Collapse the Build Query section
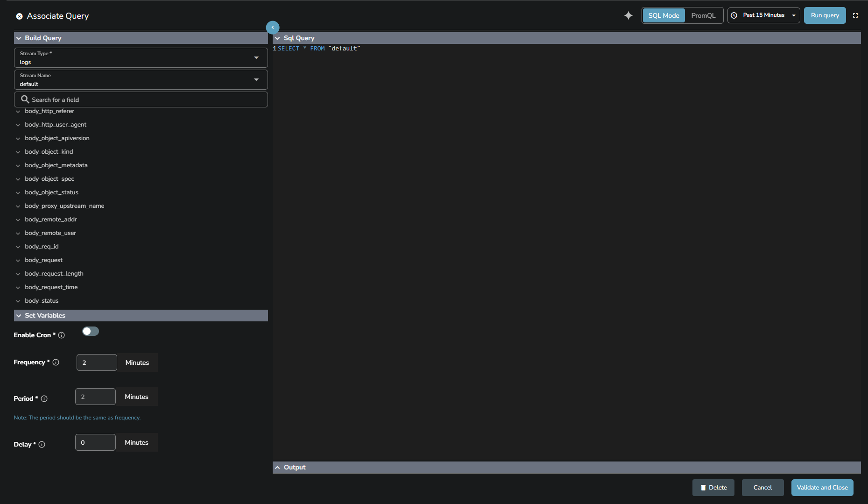 tap(19, 38)
